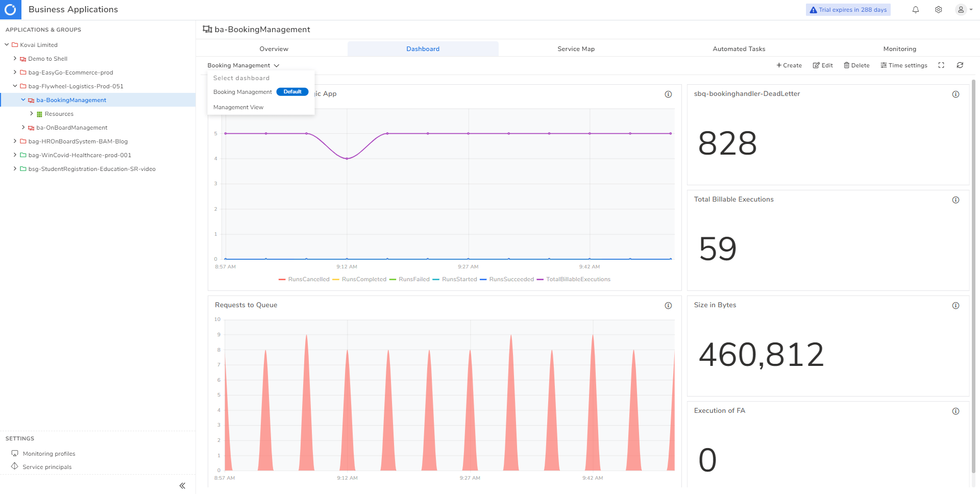Image resolution: width=980 pixels, height=494 pixels.
Task: Click the Trial expires in 288 days badge
Action: pyautogui.click(x=848, y=9)
